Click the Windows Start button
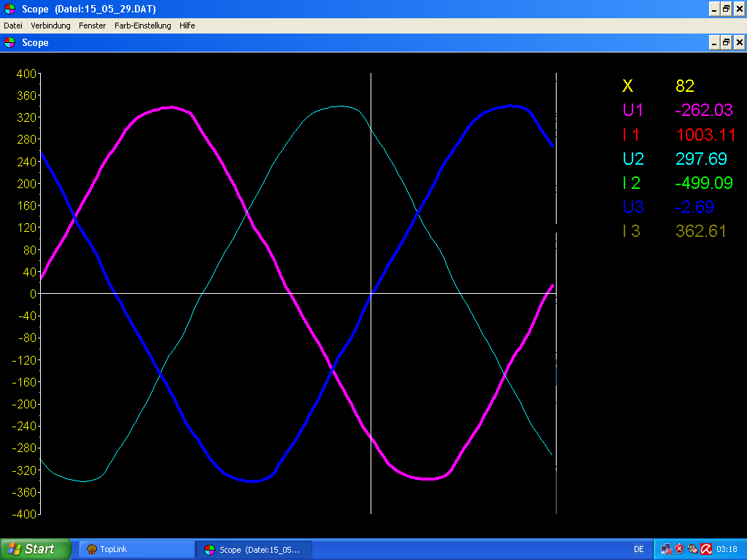The width and height of the screenshot is (747, 560). click(x=35, y=549)
